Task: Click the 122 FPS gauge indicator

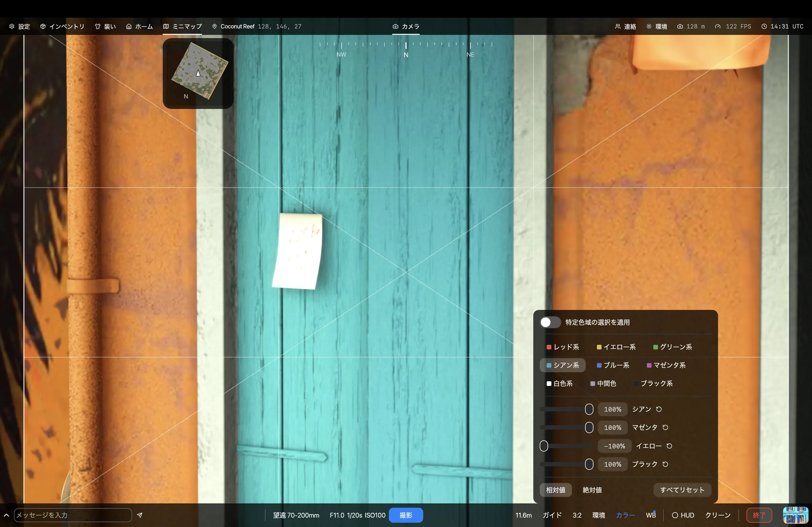Action: 733,26
